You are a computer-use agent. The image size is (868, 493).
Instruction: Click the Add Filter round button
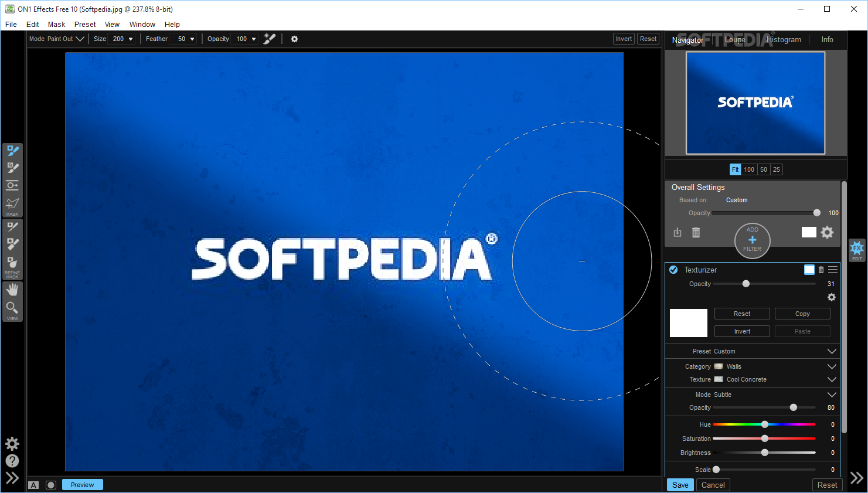tap(752, 240)
